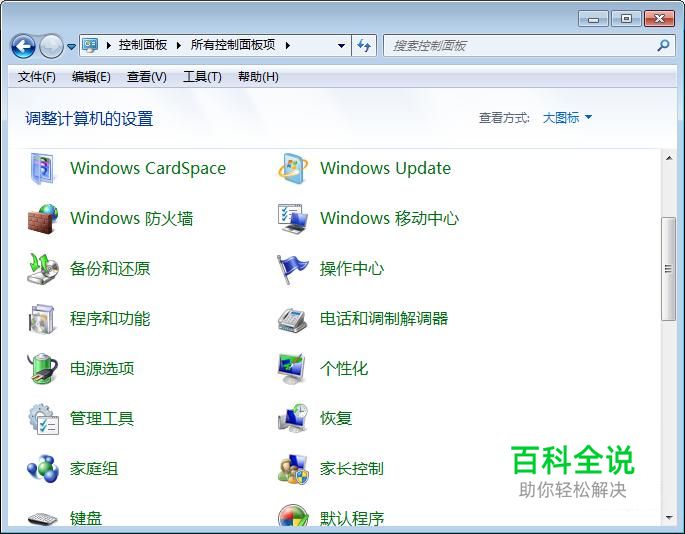Image resolution: width=685 pixels, height=534 pixels.
Task: Click the 控制面板 breadcrumb
Action: 143,45
